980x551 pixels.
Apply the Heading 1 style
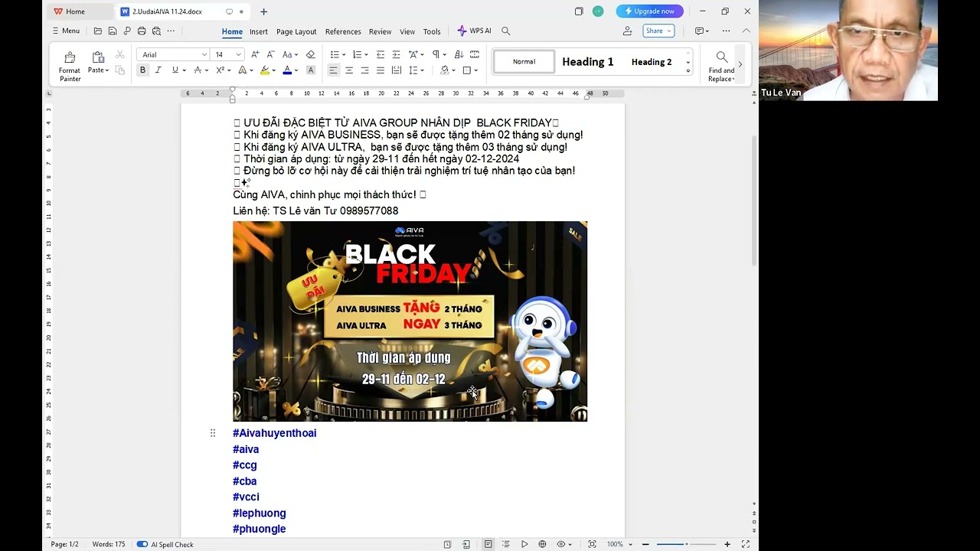[x=588, y=62]
